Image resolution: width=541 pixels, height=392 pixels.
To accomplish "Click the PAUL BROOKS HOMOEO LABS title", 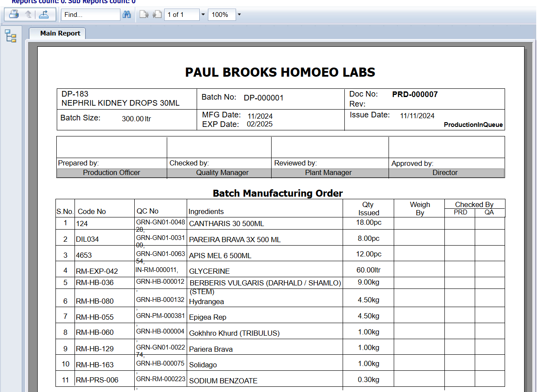I will tap(280, 72).
